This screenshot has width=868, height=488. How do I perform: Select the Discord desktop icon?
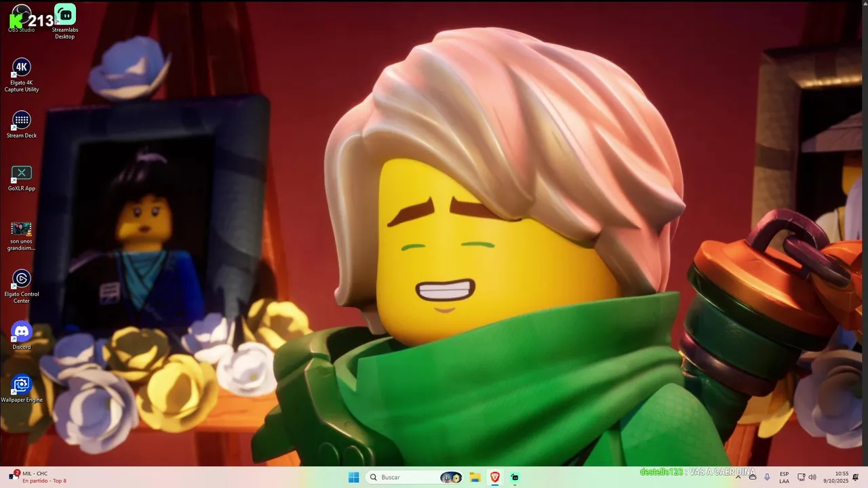[22, 336]
